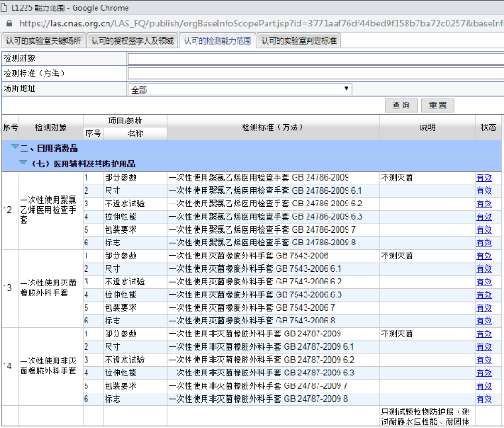Click the 查询 search button
This screenshot has height=428, width=504.
(x=401, y=105)
